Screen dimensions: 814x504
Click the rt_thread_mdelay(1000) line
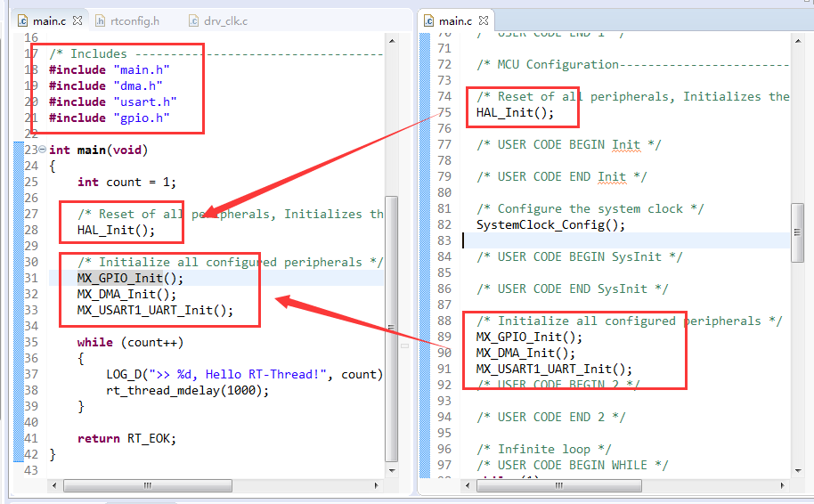(x=187, y=390)
